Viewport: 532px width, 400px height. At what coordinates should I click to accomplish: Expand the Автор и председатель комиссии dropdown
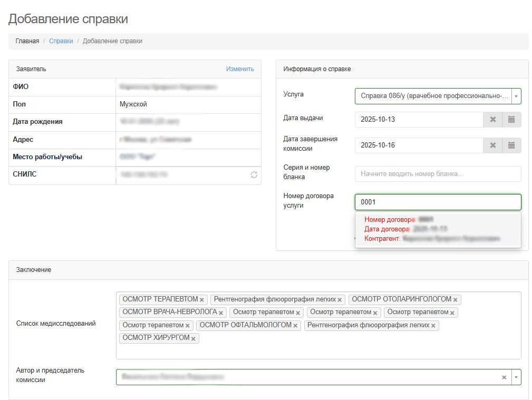tap(516, 377)
